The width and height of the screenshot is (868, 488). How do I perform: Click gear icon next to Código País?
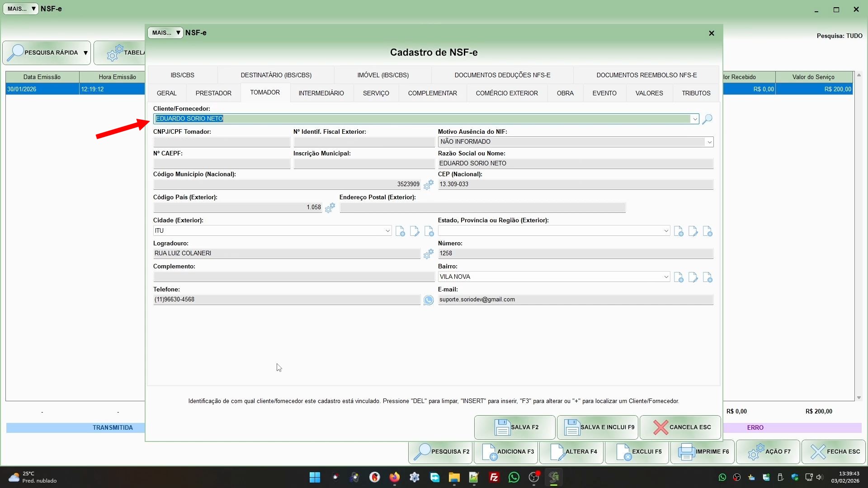tap(330, 207)
